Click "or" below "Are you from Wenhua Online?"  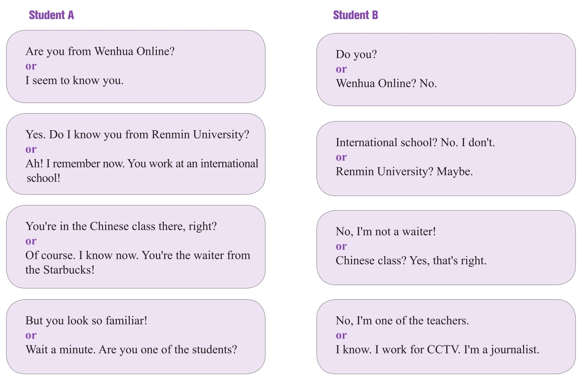(x=31, y=66)
